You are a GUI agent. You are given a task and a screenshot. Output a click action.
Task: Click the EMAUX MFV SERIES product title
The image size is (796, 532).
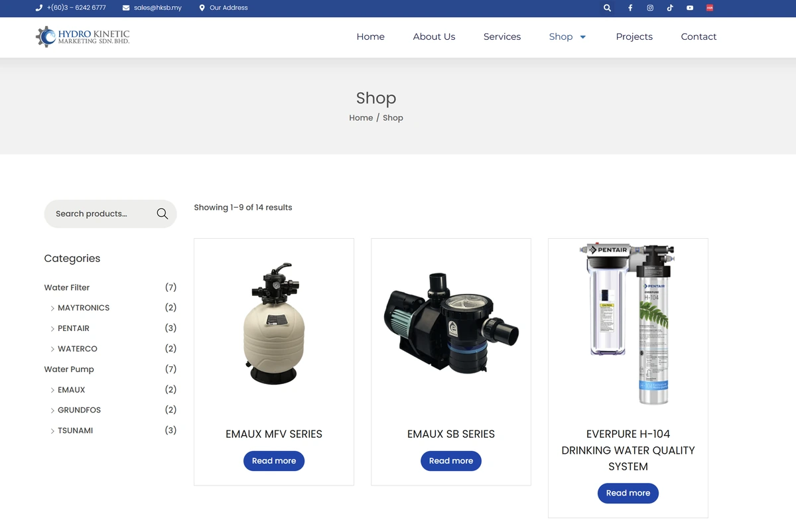(x=274, y=434)
